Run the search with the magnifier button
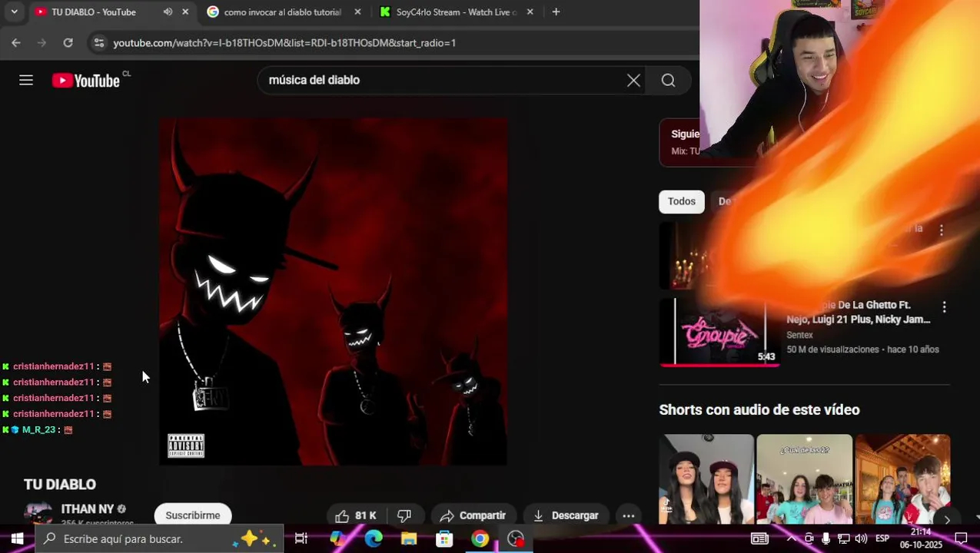This screenshot has width=980, height=553. pos(668,80)
